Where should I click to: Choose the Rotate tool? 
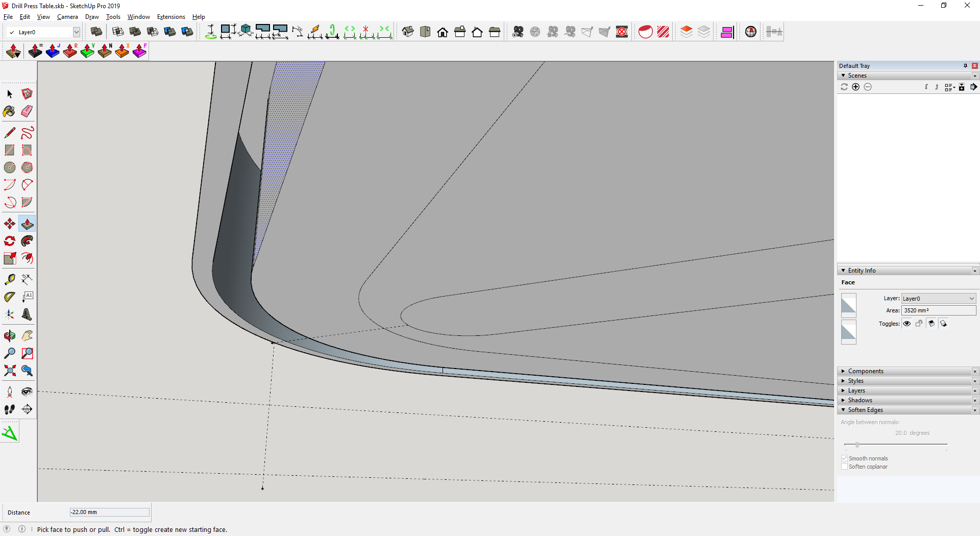(x=9, y=241)
